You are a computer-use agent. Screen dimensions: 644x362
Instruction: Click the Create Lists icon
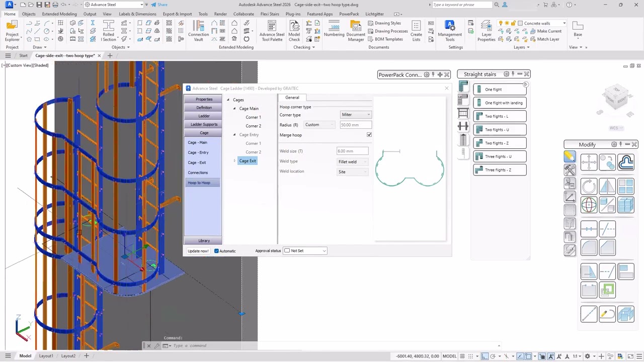(416, 31)
